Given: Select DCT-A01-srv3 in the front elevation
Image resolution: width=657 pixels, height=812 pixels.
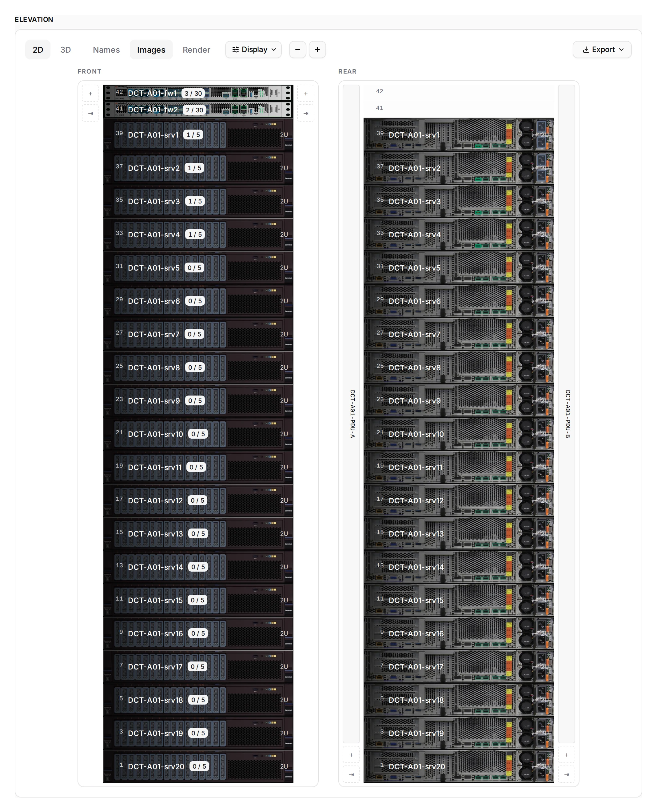Looking at the screenshot, I should click(198, 201).
